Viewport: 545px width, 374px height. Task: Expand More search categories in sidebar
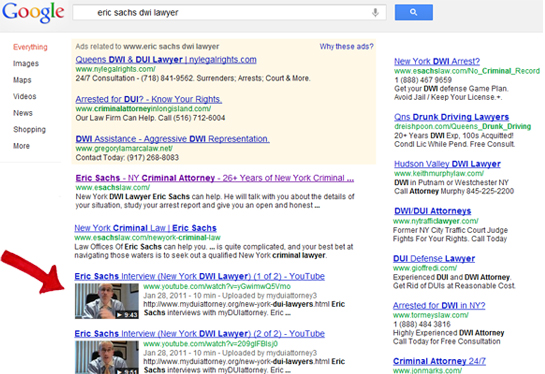tap(21, 146)
